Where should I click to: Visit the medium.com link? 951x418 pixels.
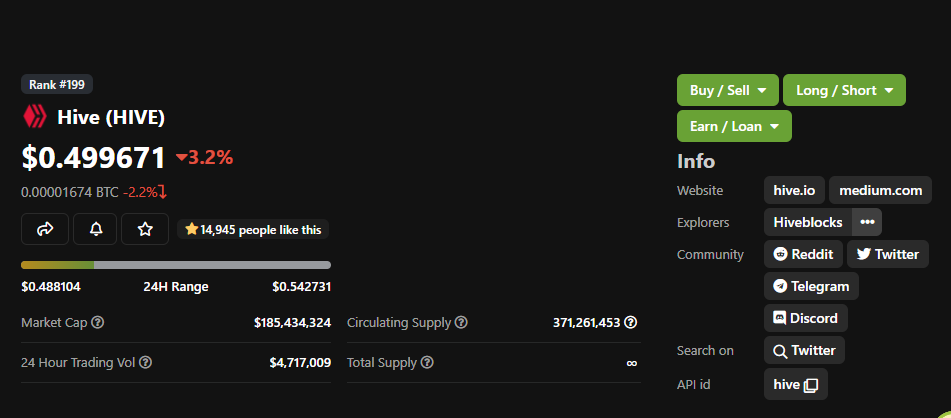click(880, 190)
